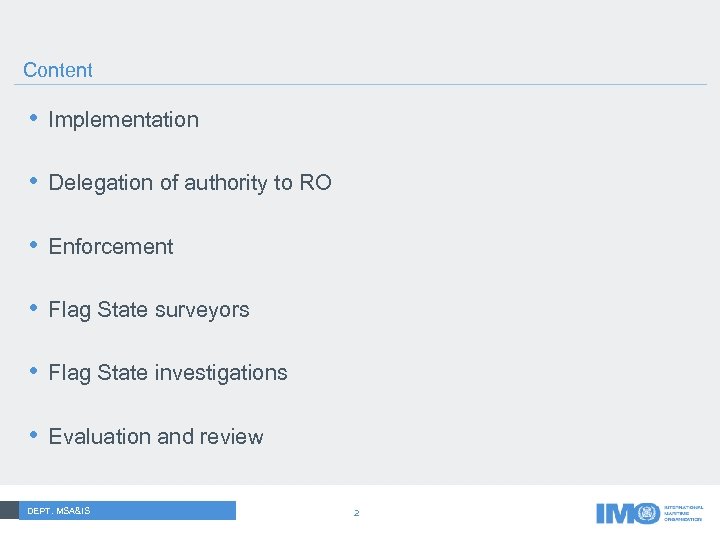Screen dimensions: 720x540
Task: Select the Evaluation and review text
Action: coord(155,437)
